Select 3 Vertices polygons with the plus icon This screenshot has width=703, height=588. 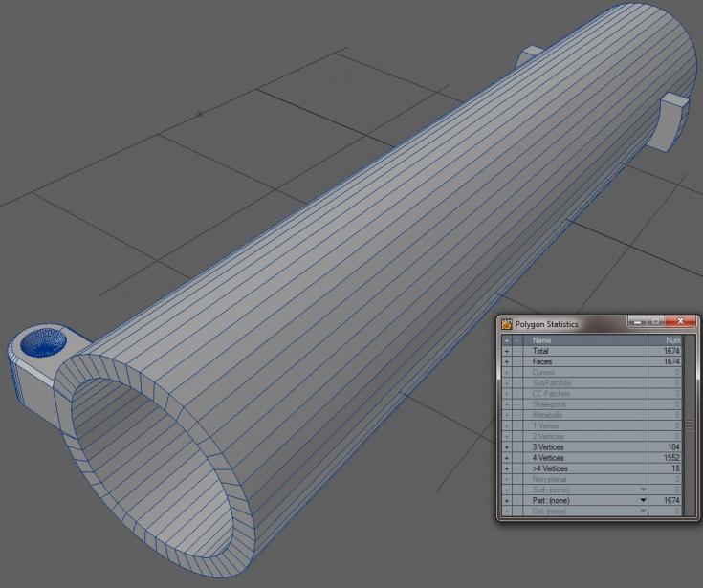click(507, 447)
